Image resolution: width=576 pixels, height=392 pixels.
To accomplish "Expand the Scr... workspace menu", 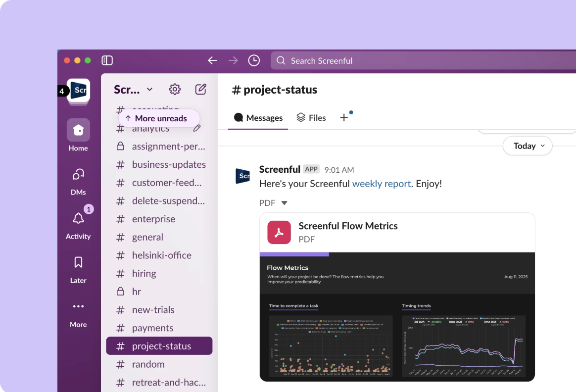I will (x=133, y=89).
